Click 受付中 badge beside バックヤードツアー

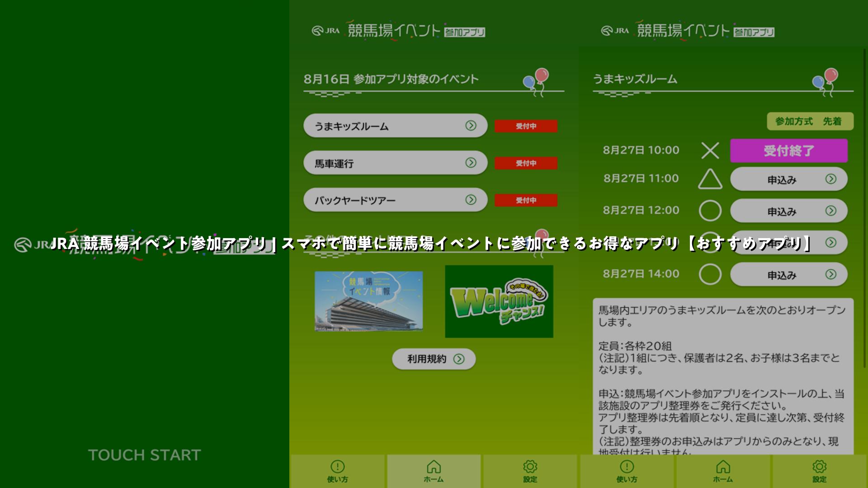click(x=526, y=200)
